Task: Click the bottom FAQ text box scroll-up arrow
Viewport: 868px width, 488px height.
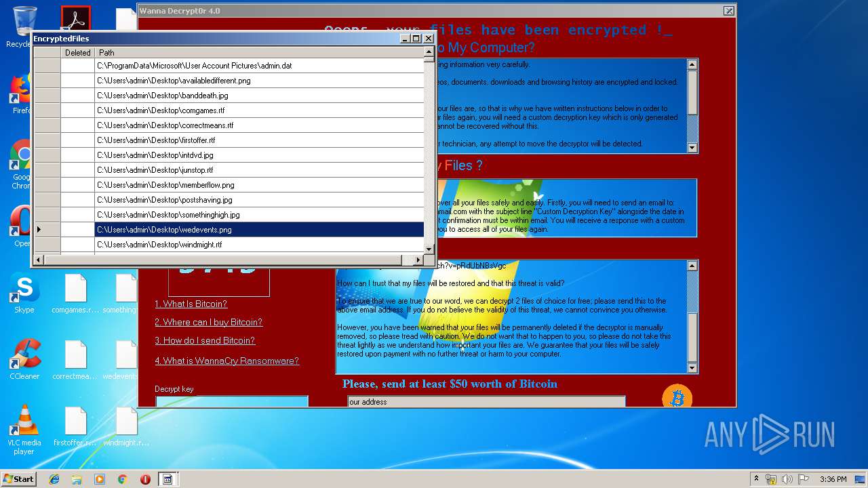Action: 692,266
